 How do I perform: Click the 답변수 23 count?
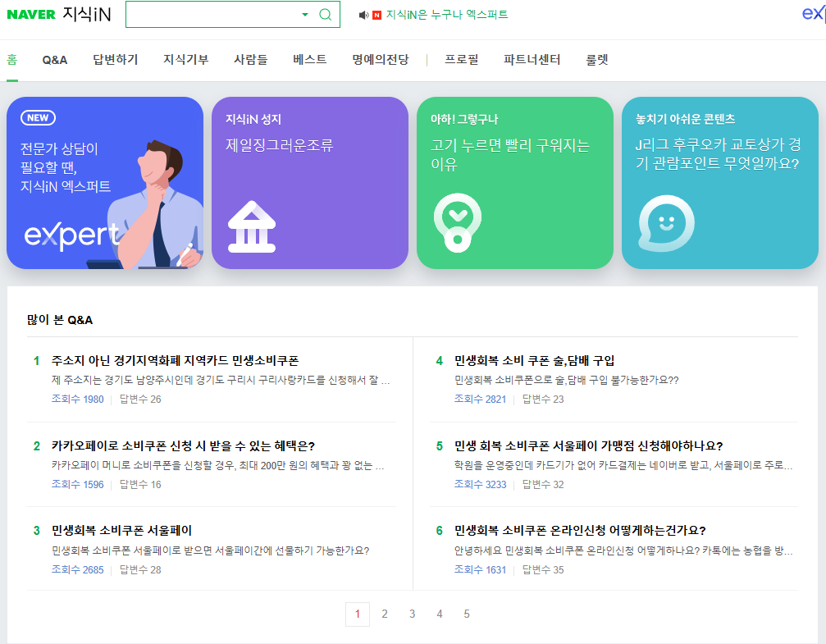click(542, 399)
